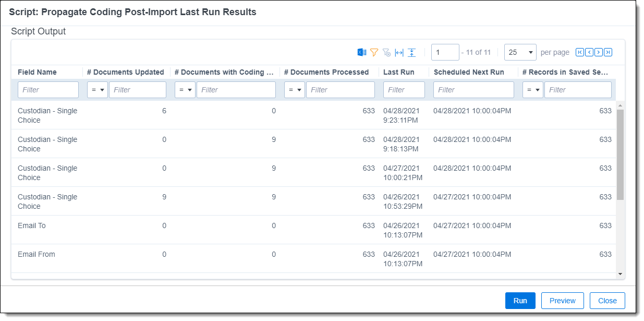The image size is (644, 321).
Task: Open operator dropdown for # Records in Saved Search
Action: (x=533, y=90)
